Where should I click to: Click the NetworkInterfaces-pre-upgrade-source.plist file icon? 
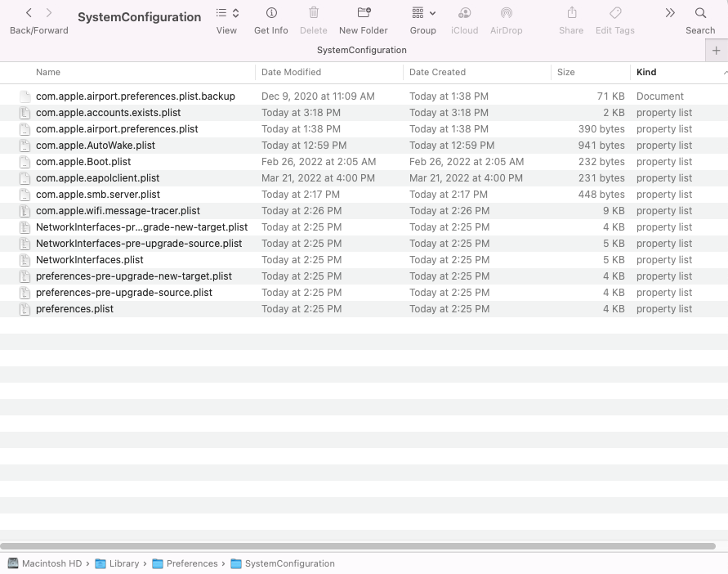[25, 244]
